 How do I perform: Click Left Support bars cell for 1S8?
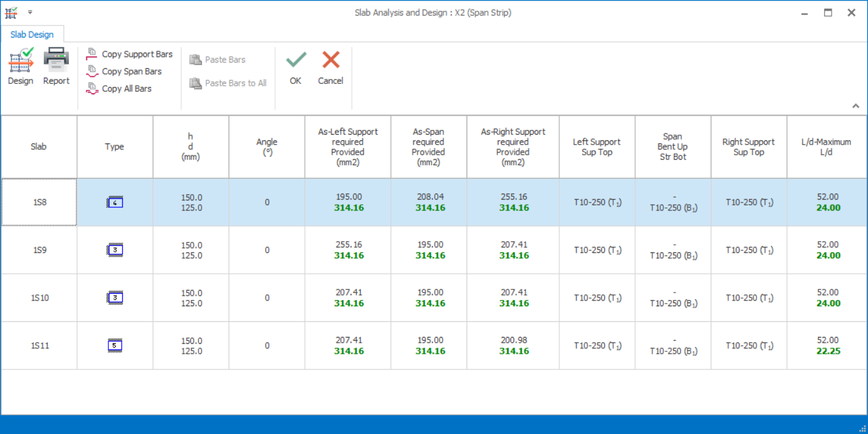point(597,202)
